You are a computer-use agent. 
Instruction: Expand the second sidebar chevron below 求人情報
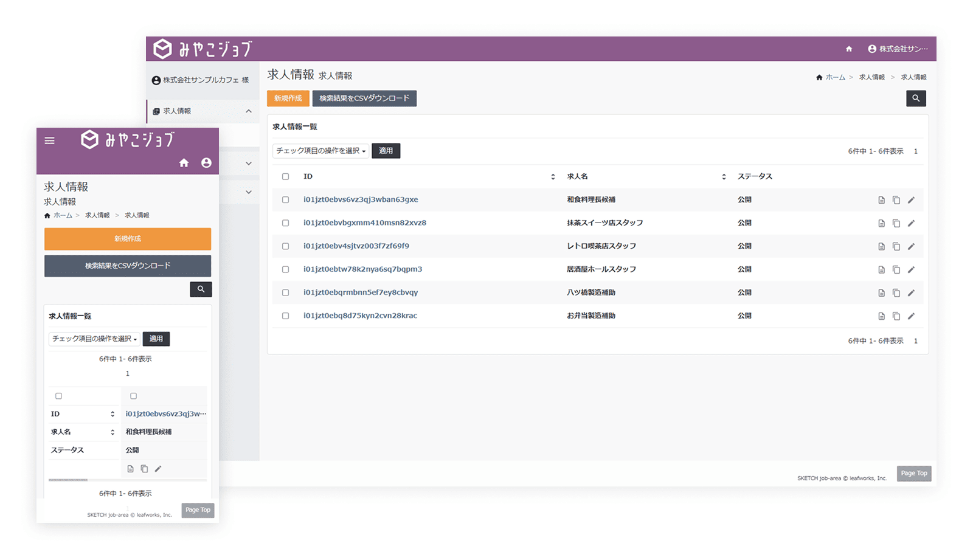click(x=249, y=164)
